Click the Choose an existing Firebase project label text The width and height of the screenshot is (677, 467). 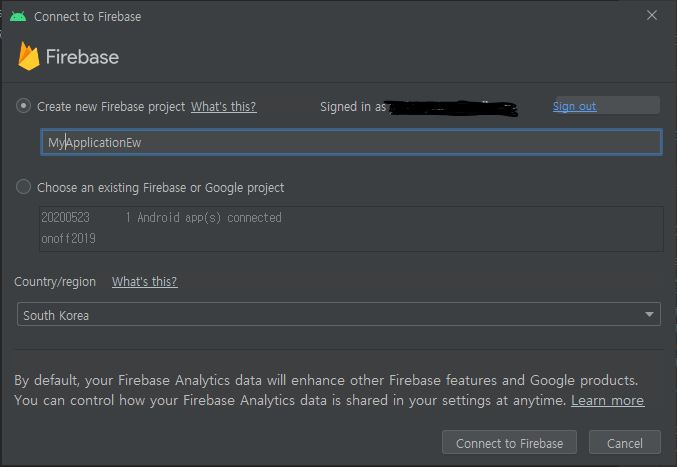(161, 188)
